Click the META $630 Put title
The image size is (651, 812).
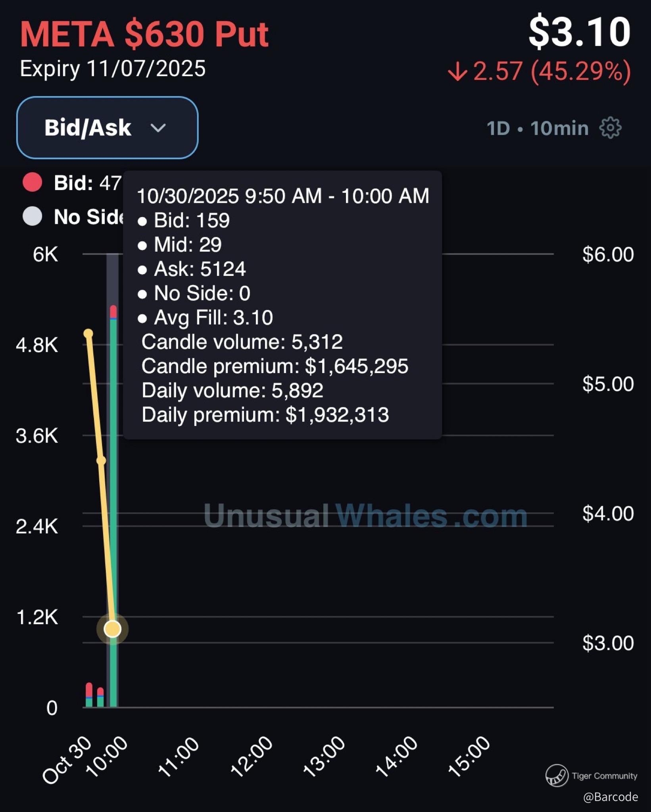coord(144,34)
